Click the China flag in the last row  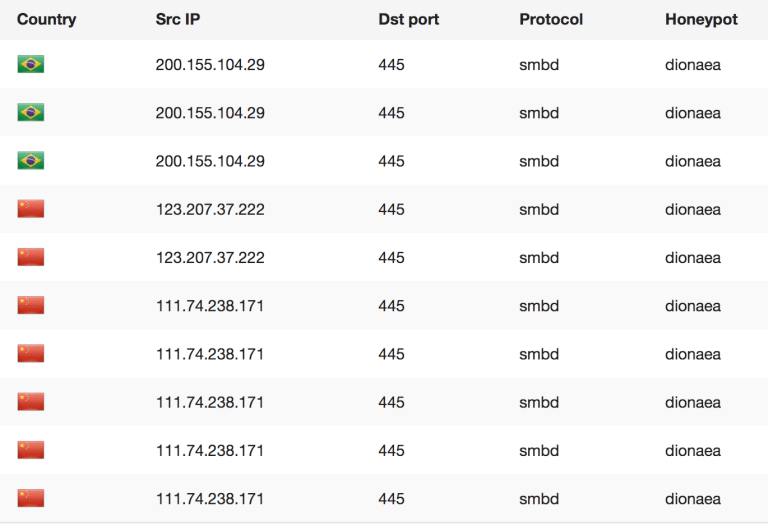(x=31, y=498)
